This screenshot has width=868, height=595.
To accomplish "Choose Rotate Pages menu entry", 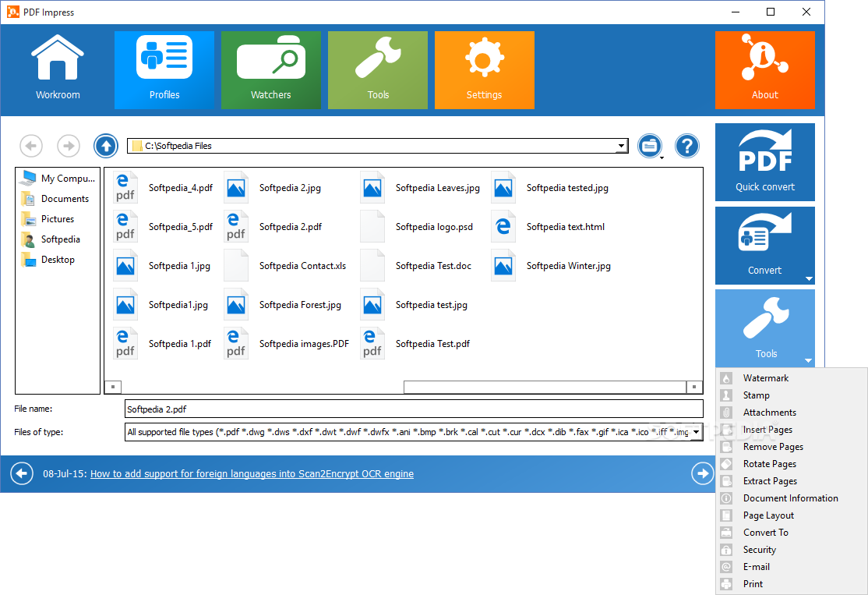I will (x=792, y=464).
